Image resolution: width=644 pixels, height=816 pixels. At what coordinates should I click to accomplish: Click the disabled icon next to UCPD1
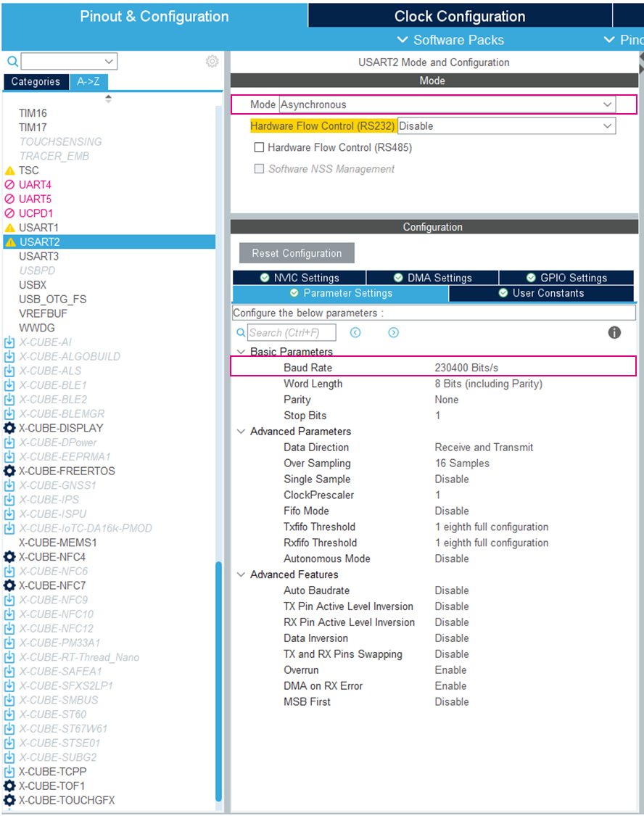(9, 213)
